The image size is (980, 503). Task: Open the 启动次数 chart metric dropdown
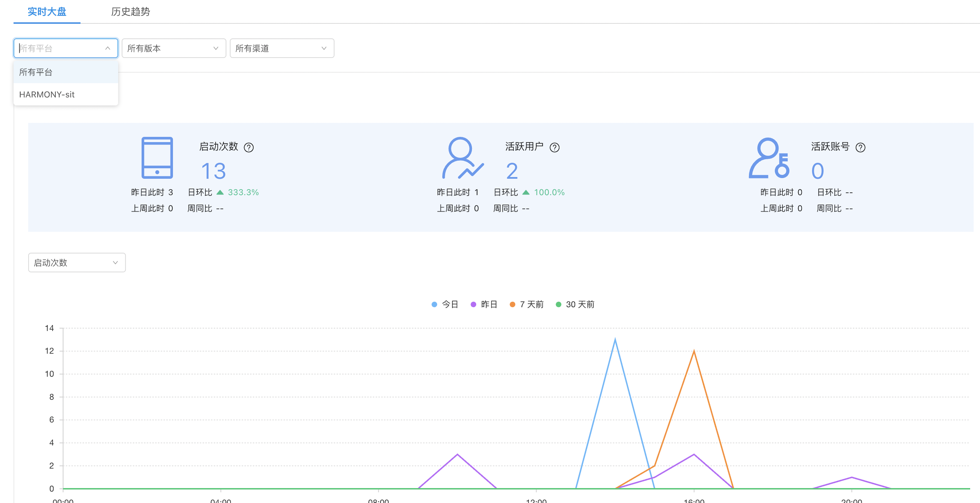pos(77,263)
